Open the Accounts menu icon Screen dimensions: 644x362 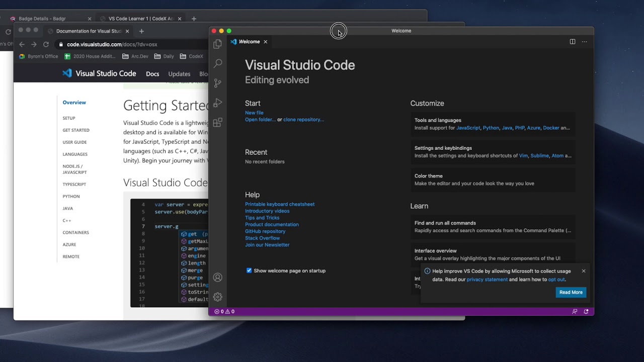[217, 278]
